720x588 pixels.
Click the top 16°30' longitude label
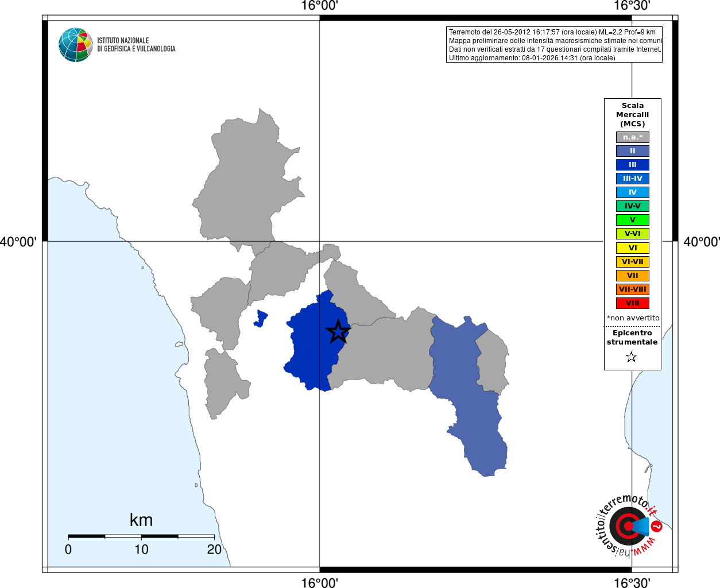pyautogui.click(x=632, y=6)
